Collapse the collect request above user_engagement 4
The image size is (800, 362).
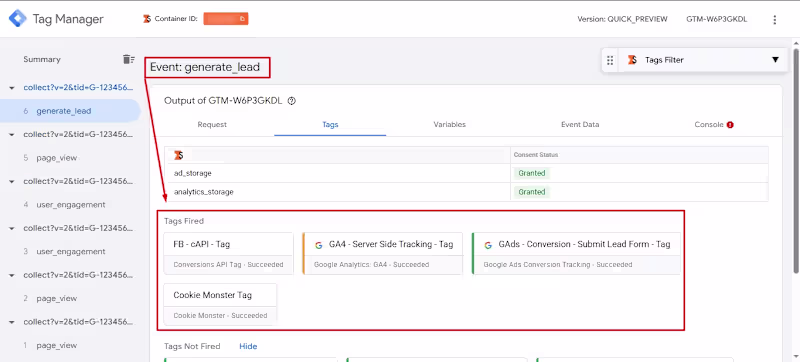[x=12, y=182]
